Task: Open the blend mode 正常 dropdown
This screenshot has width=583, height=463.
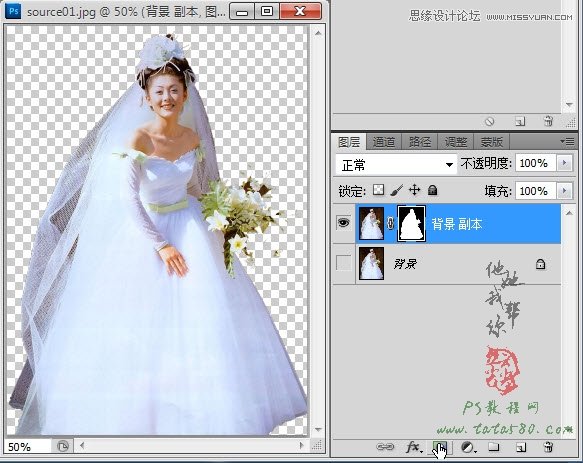Action: tap(396, 164)
